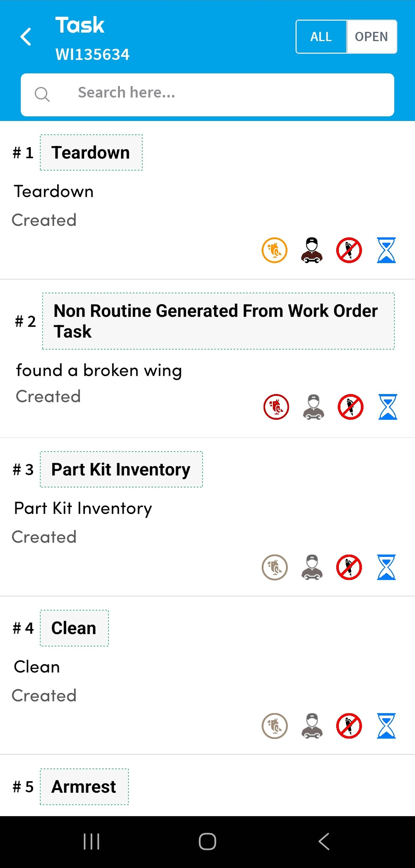Tap task #2's blue hourglass icon
The height and width of the screenshot is (868, 415).
[x=388, y=407]
